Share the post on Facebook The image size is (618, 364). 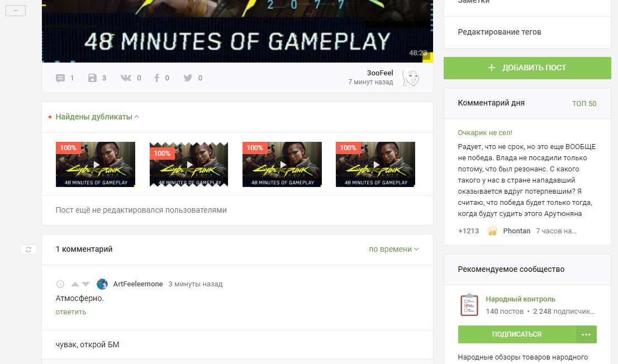tap(157, 78)
